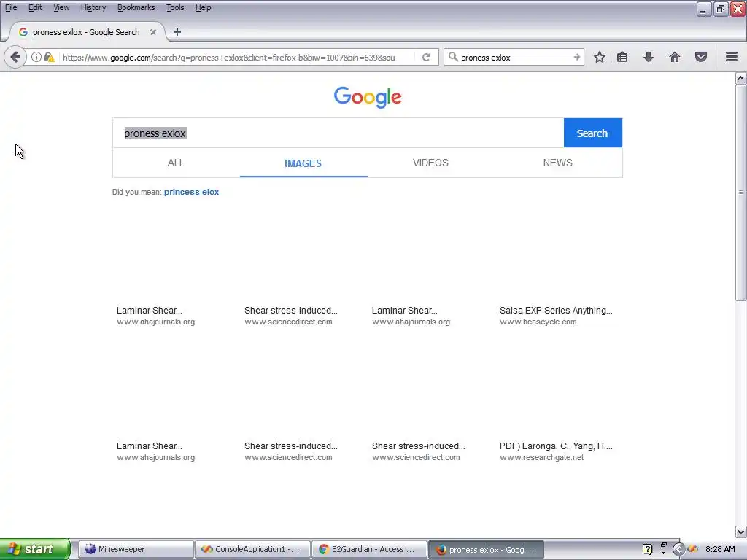Open 'Salsa EXP Series Anything...' result
The image size is (747, 560).
tap(556, 311)
